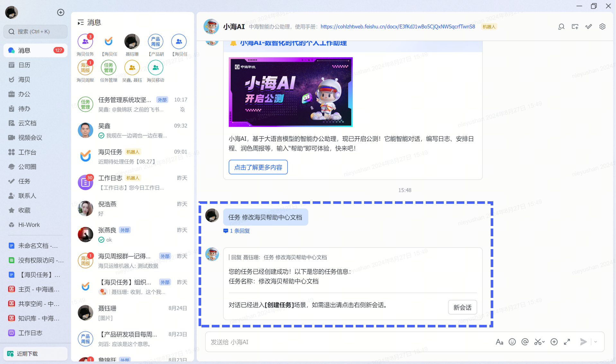Open conversation with 吴鑫
616x364 pixels.
(x=132, y=130)
